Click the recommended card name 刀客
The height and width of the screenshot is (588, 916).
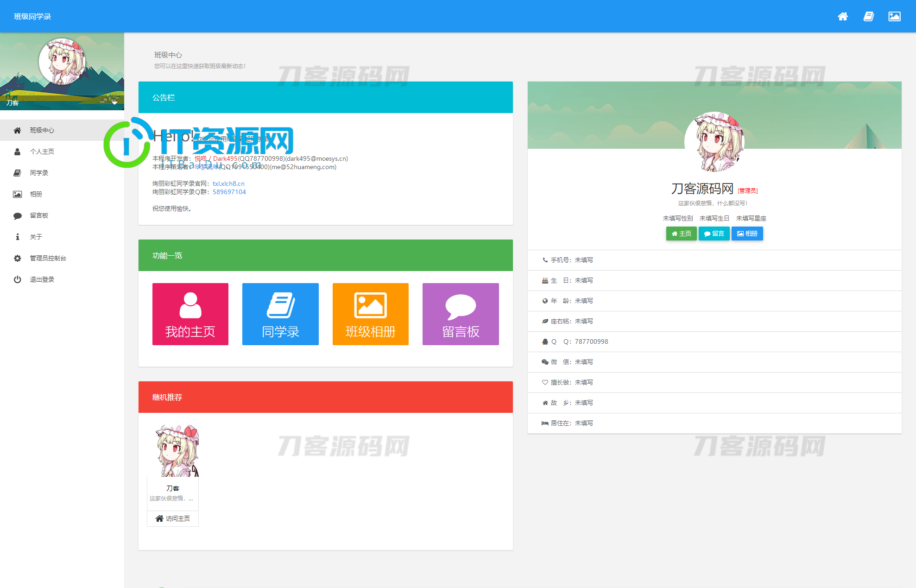point(173,488)
